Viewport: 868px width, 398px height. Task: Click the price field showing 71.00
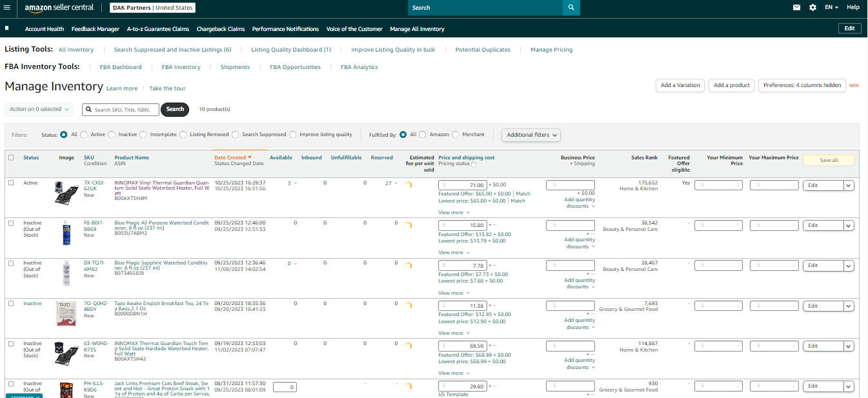[463, 185]
